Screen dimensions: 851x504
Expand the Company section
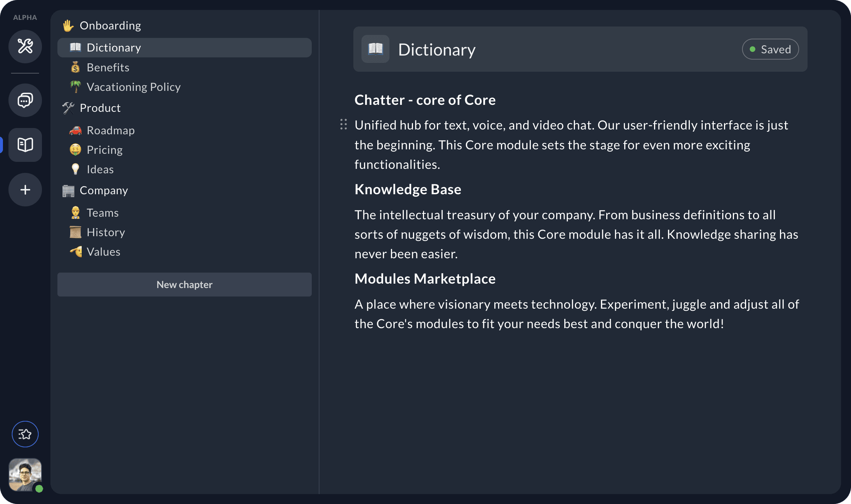[x=104, y=190]
